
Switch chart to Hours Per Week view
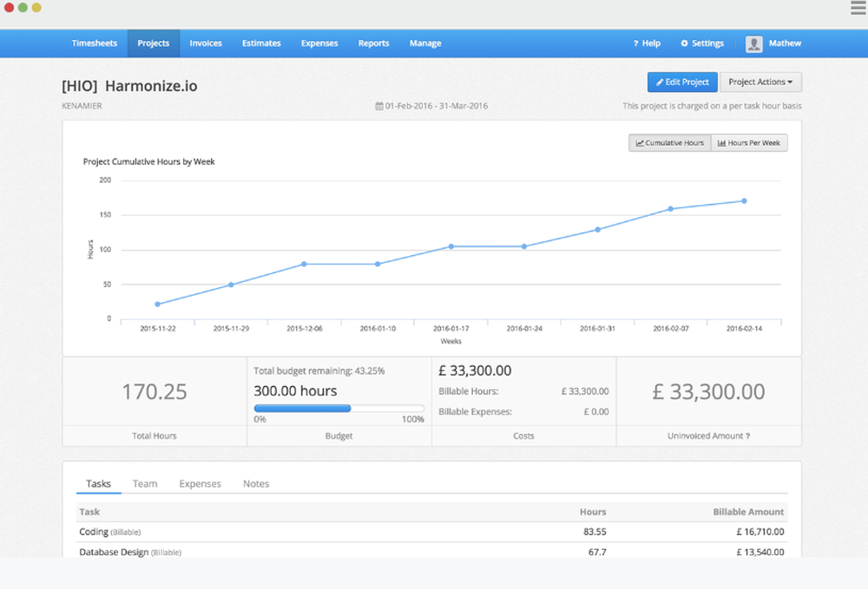(749, 142)
